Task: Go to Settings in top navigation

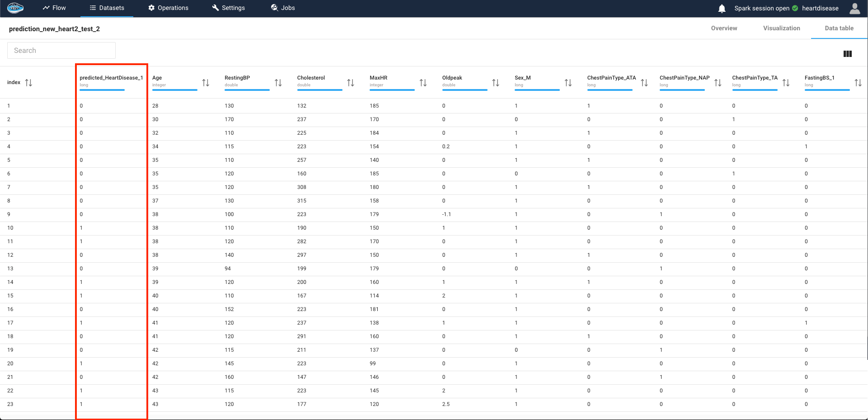Action: (x=228, y=8)
